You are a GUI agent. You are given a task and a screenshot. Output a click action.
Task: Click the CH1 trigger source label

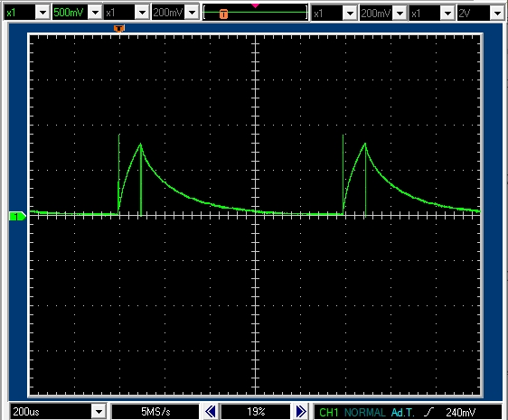point(328,412)
